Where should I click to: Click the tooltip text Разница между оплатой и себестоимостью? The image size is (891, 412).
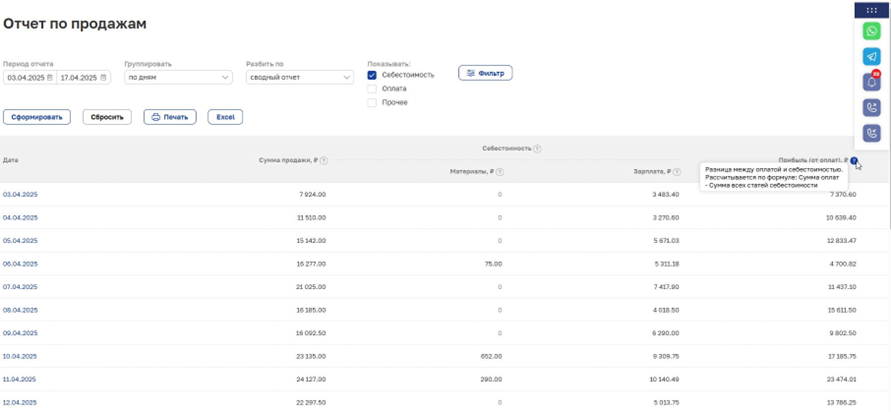[x=773, y=169]
